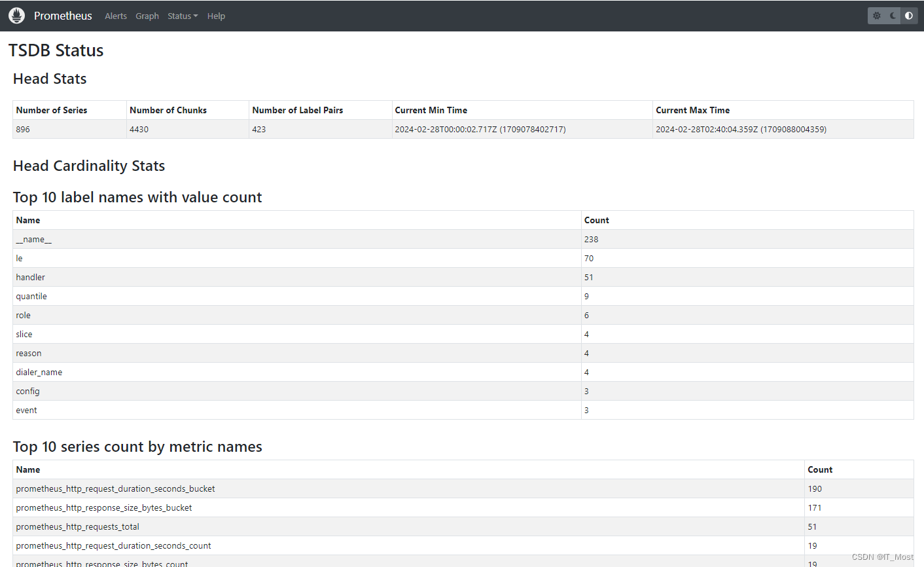The height and width of the screenshot is (567, 924).
Task: Click series count 171
Action: point(815,507)
